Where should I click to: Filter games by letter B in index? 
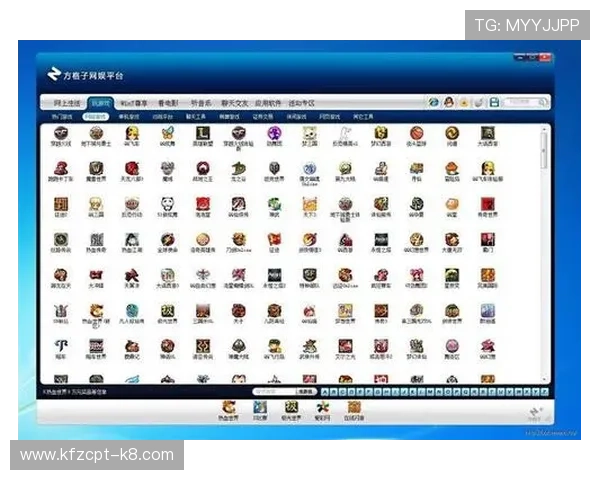[333, 391]
